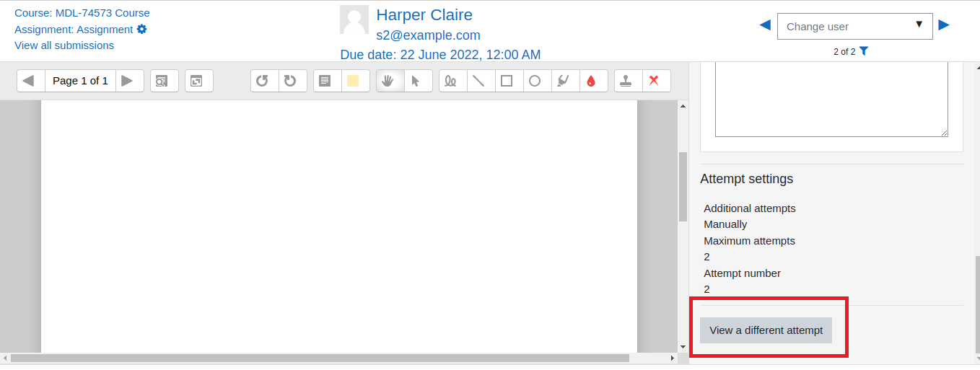Click Harper Claire's profile picture
Image resolution: width=980 pixels, height=370 pixels.
(x=354, y=19)
